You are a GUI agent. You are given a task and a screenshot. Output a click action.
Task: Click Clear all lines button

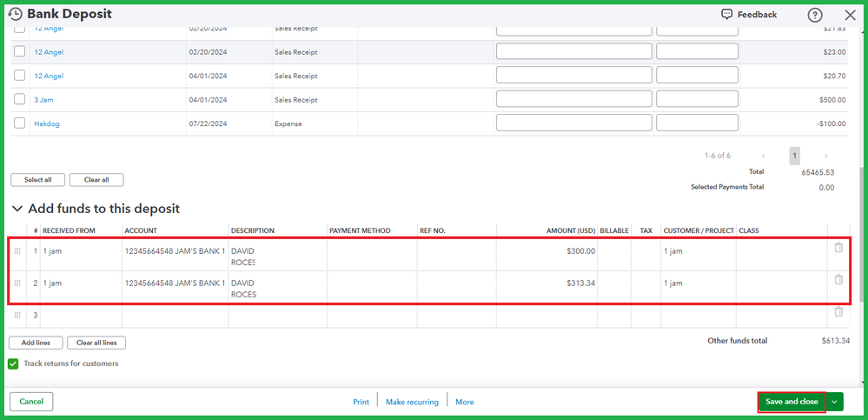(96, 343)
